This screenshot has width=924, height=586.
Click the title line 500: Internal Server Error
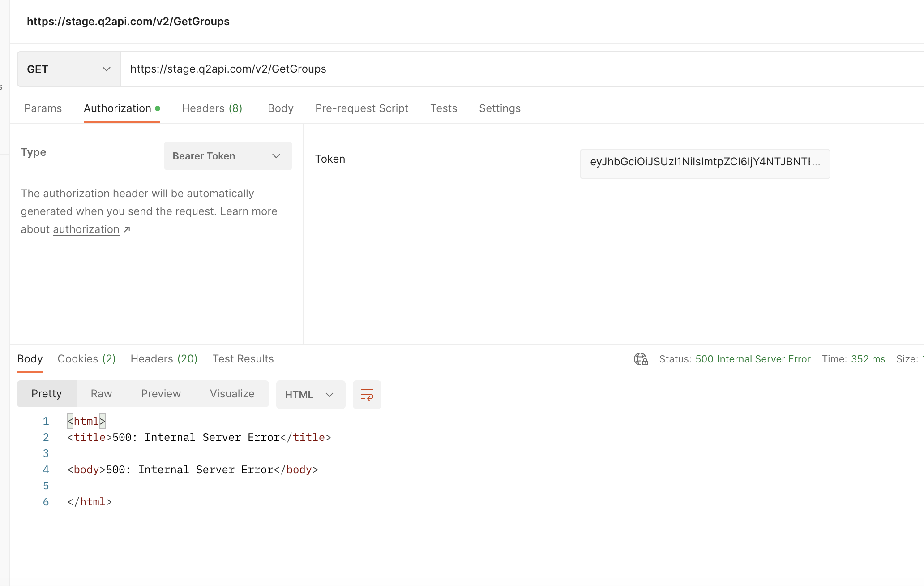(x=199, y=437)
